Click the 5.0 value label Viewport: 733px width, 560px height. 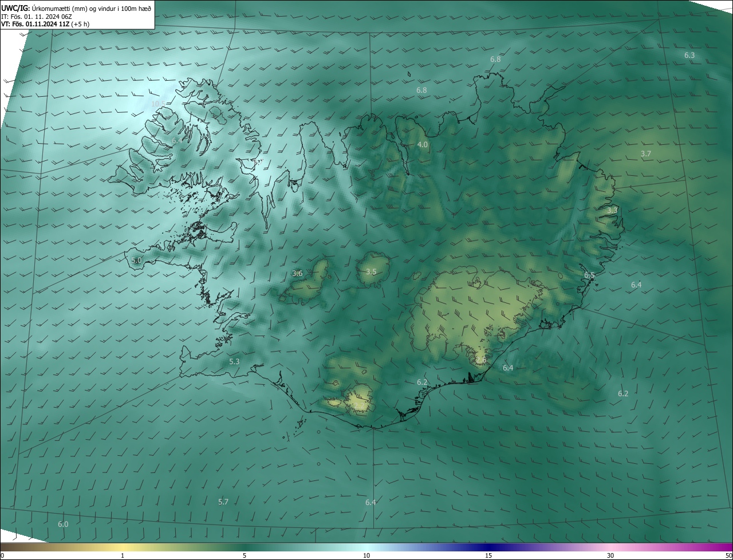click(136, 260)
